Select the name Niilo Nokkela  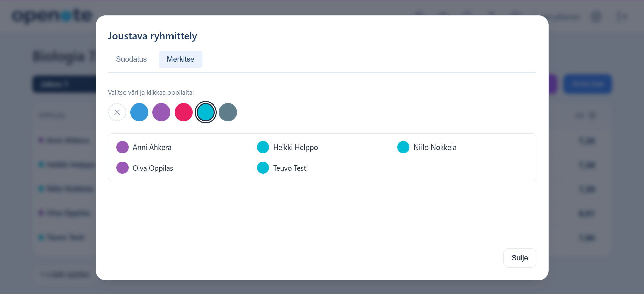coord(435,148)
